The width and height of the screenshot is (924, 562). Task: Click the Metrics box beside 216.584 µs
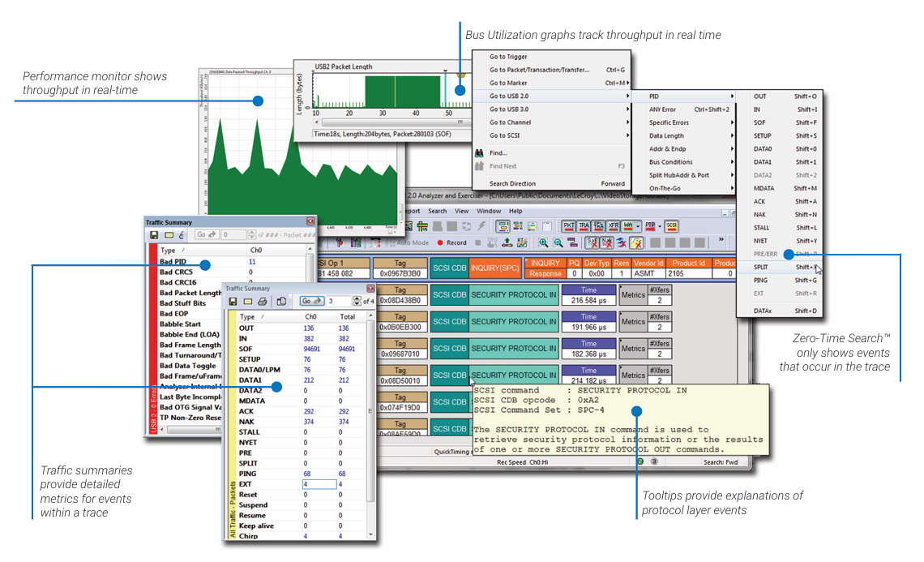pyautogui.click(x=633, y=295)
